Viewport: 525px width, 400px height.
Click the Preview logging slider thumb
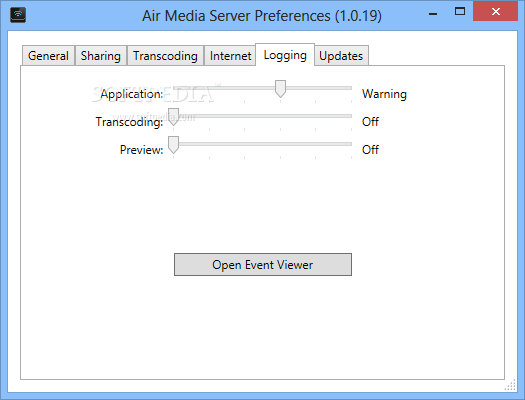pyautogui.click(x=173, y=145)
